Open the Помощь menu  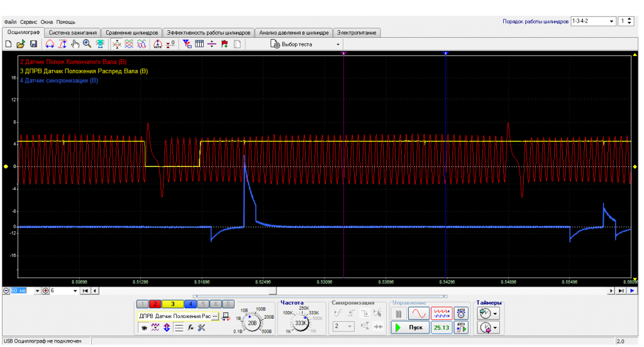point(65,22)
